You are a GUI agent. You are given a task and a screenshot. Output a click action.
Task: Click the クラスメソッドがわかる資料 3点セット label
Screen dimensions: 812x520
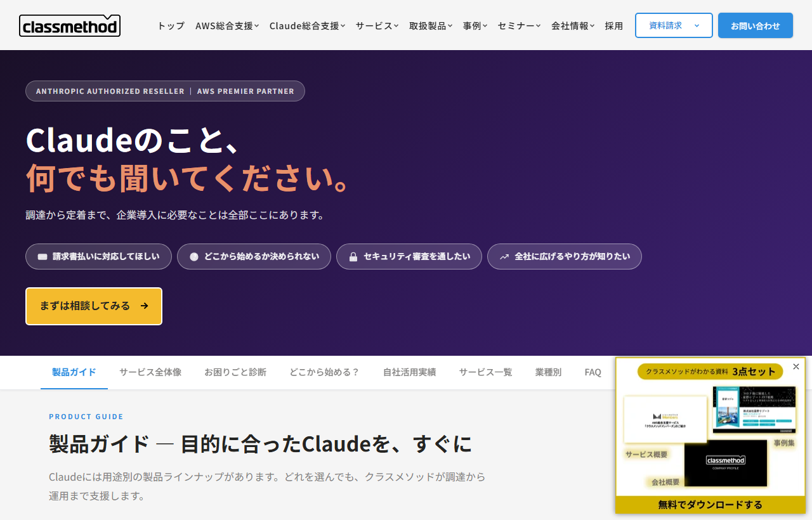pyautogui.click(x=710, y=372)
